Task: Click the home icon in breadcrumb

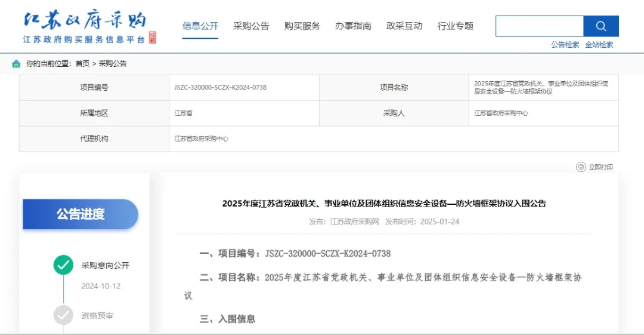Action: (16, 64)
